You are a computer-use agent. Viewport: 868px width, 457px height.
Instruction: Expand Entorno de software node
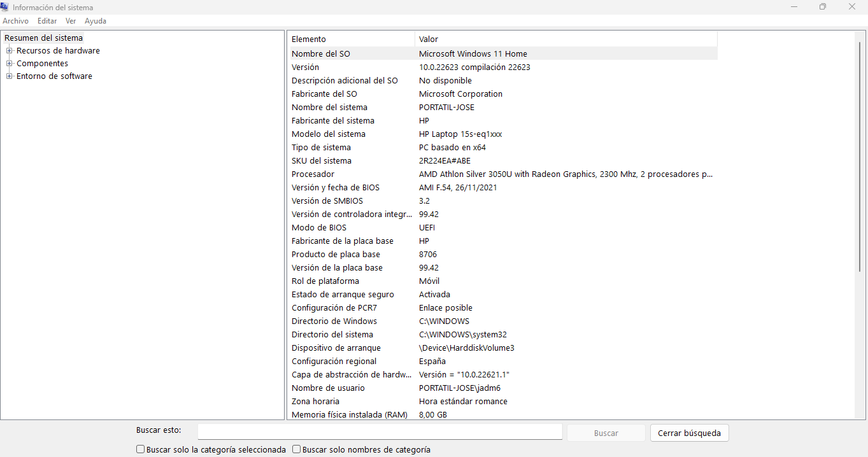[x=10, y=76]
